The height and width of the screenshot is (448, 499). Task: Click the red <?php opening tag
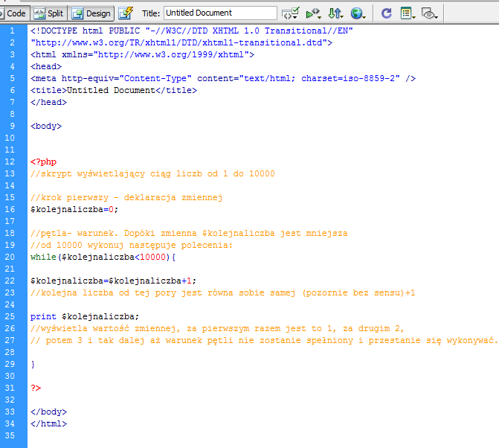pos(43,161)
